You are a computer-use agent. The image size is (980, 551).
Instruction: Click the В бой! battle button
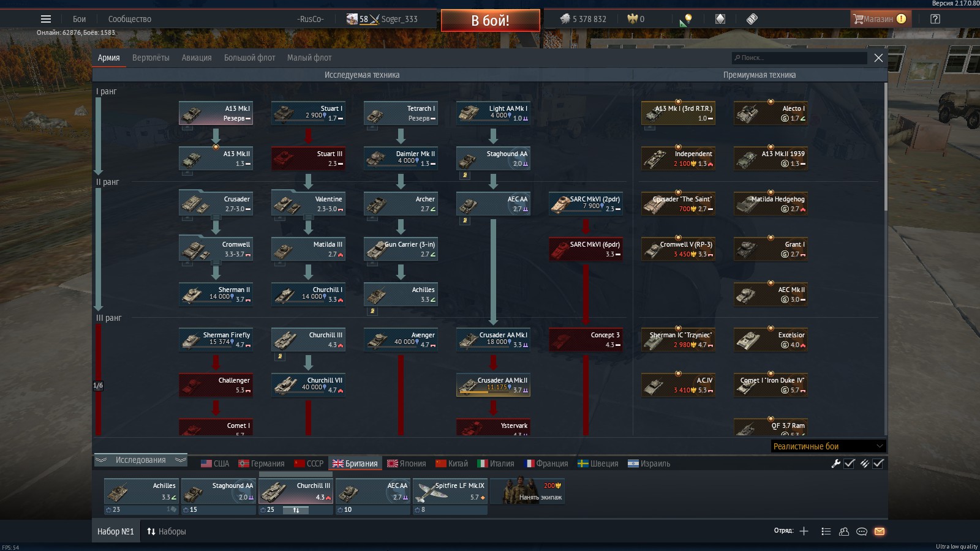click(490, 20)
